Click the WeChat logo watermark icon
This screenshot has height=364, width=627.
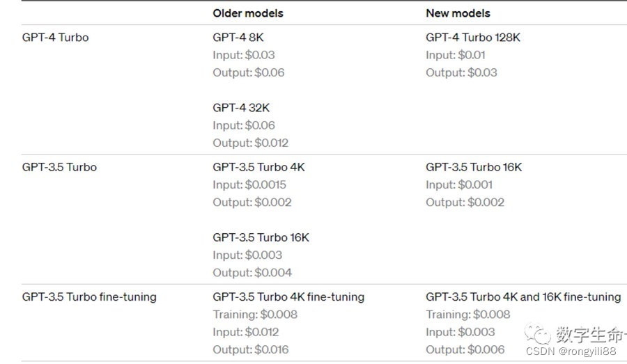538,333
